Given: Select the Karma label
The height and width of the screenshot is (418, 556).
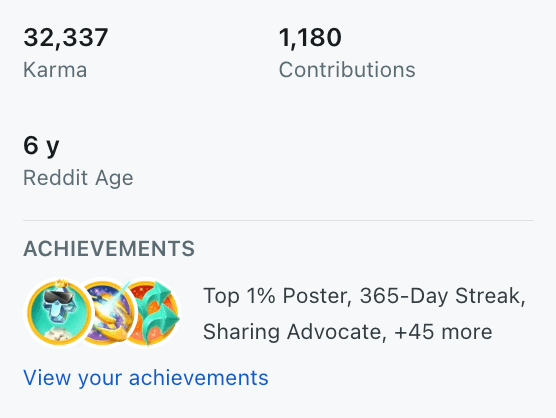Looking at the screenshot, I should coord(55,70).
